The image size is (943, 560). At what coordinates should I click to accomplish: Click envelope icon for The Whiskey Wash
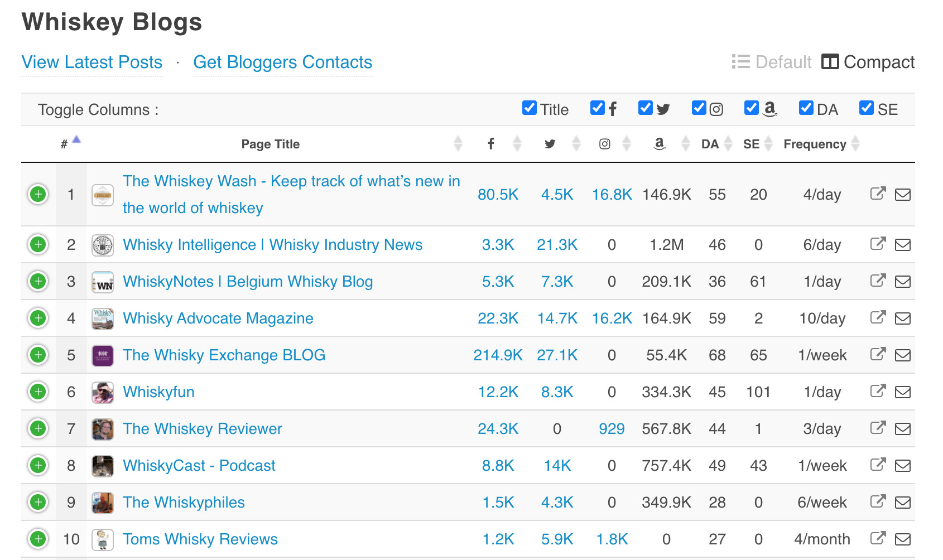pyautogui.click(x=903, y=195)
